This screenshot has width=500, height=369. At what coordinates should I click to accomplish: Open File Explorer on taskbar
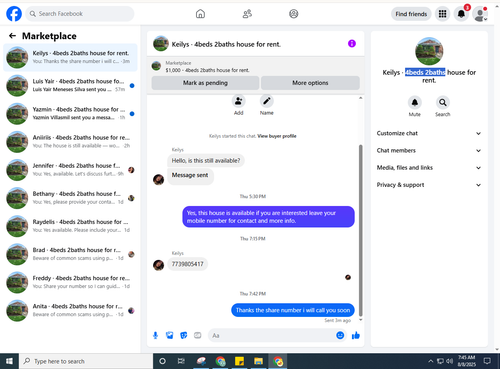(x=258, y=361)
